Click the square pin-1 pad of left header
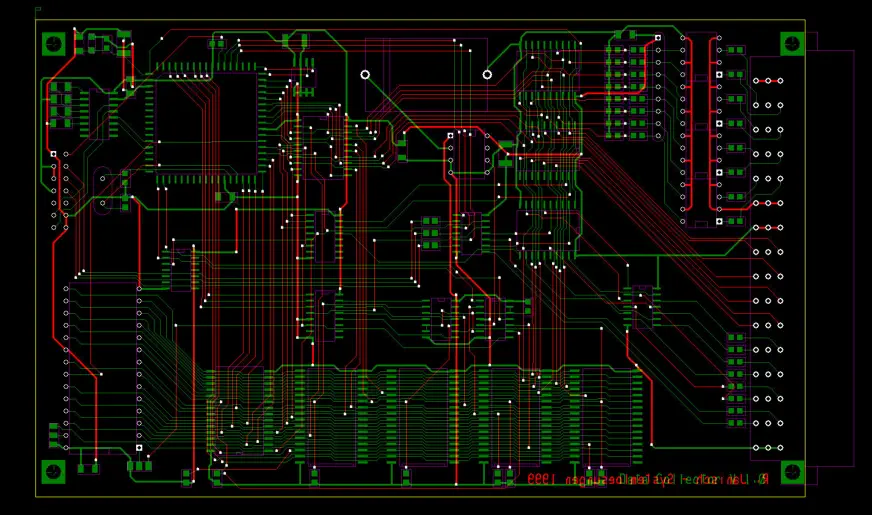Screen dimensions: 872x515 tap(54, 154)
